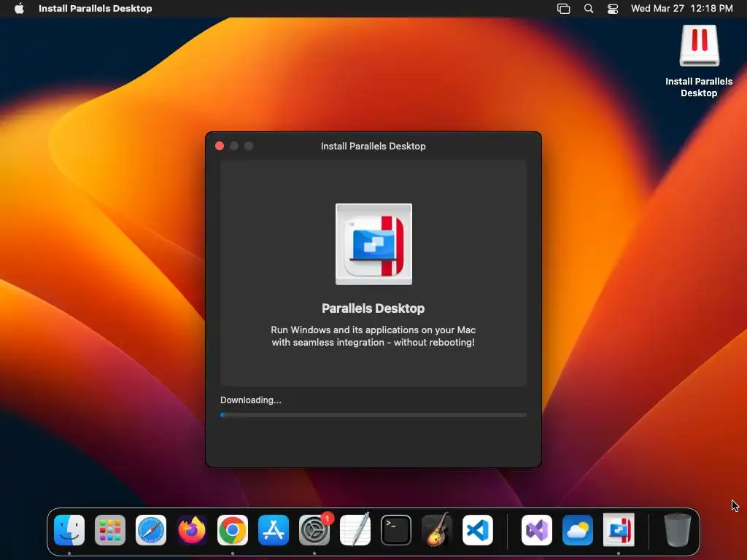Image resolution: width=747 pixels, height=560 pixels.
Task: Open Stage Manager icon in menu bar
Action: [x=564, y=9]
